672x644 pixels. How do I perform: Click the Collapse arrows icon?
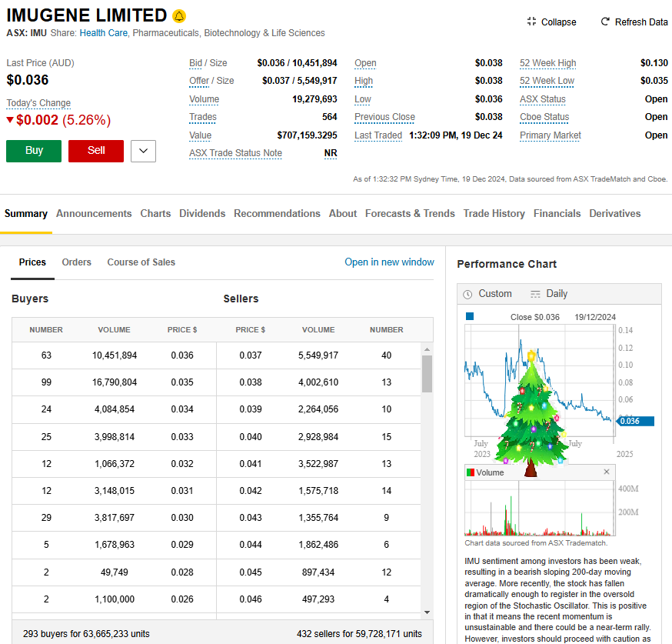click(532, 22)
